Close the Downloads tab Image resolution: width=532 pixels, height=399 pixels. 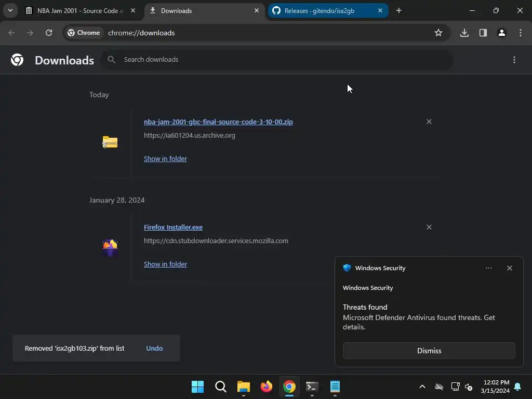click(x=257, y=10)
